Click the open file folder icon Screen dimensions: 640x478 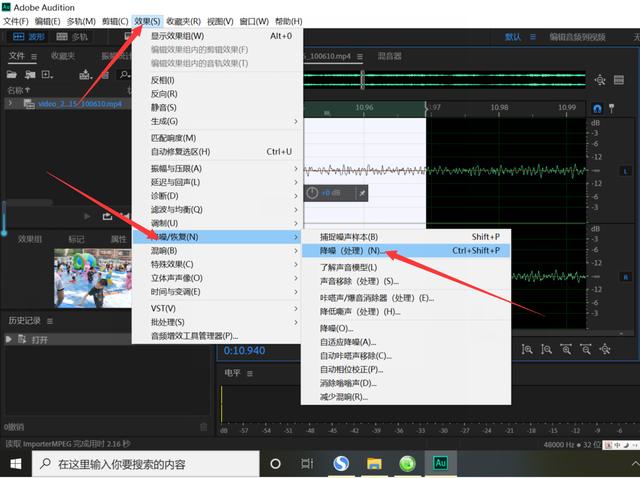(x=11, y=74)
